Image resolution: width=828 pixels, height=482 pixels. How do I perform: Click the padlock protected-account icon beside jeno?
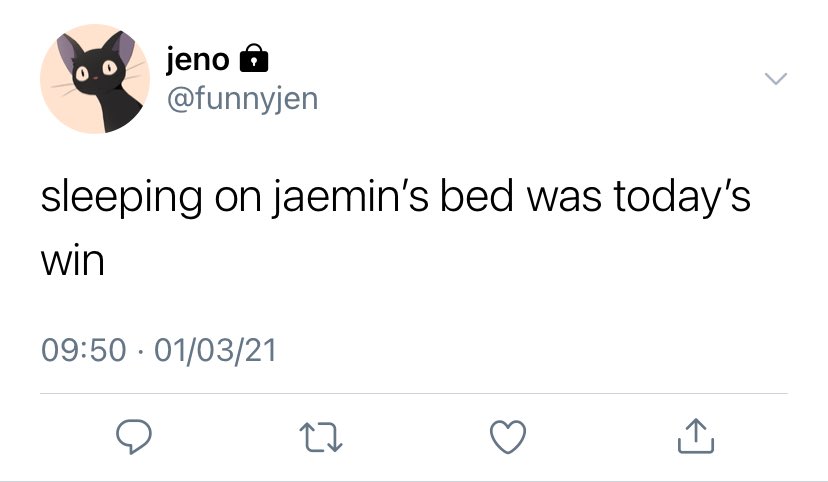254,58
